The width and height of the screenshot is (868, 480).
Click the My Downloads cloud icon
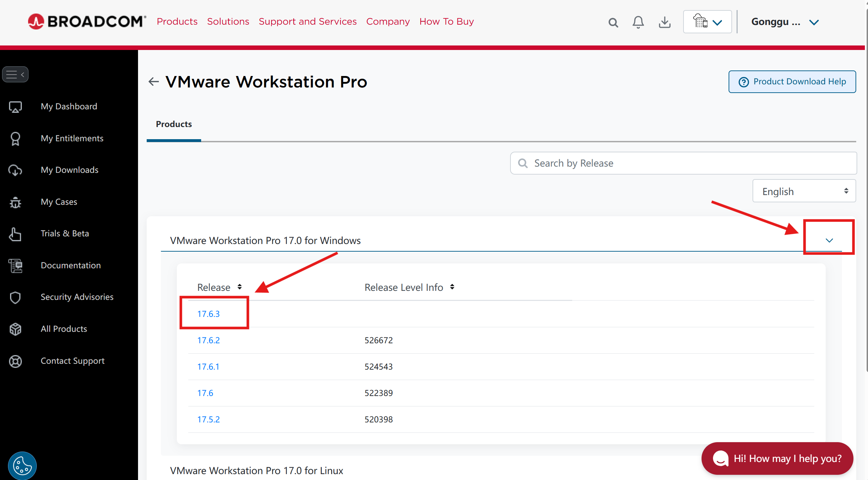click(x=15, y=170)
